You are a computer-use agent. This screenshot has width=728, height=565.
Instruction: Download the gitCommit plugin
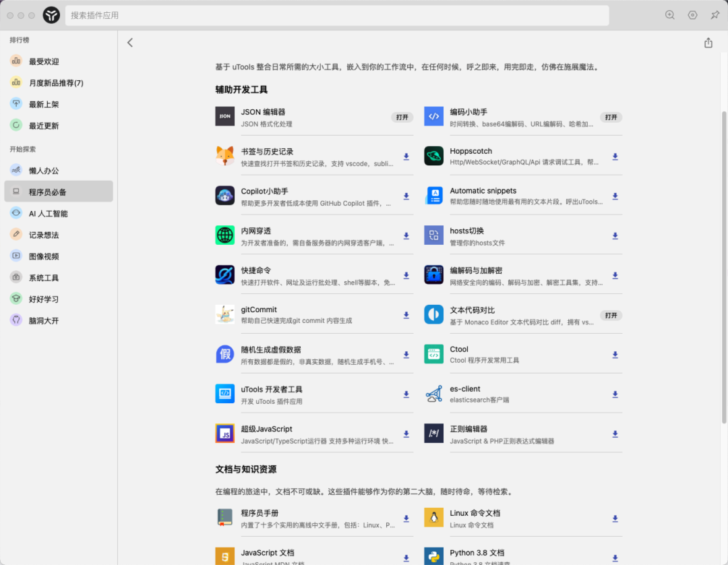click(406, 316)
